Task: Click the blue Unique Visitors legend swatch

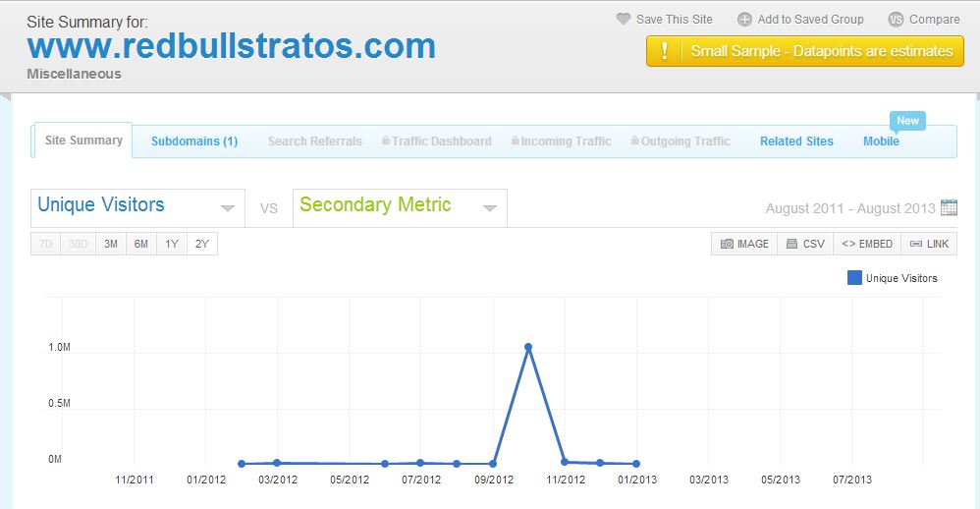Action: 854,278
